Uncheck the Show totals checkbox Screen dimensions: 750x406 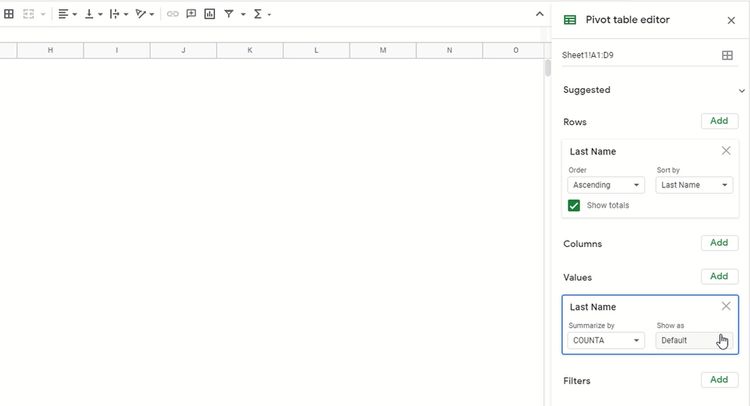(x=574, y=206)
